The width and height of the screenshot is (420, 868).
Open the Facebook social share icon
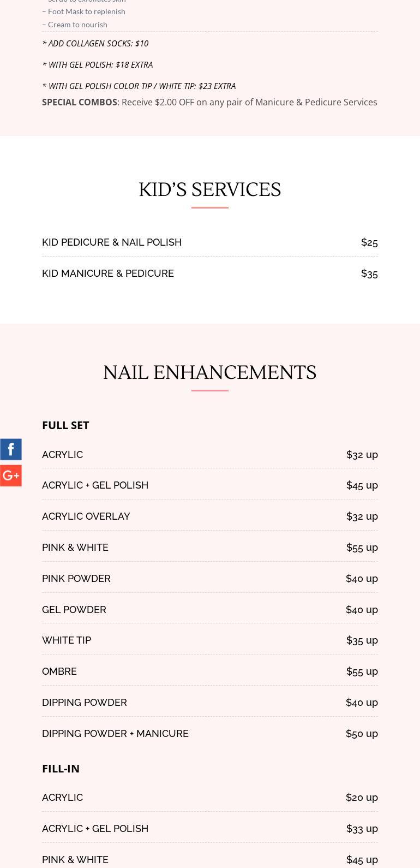point(11,449)
